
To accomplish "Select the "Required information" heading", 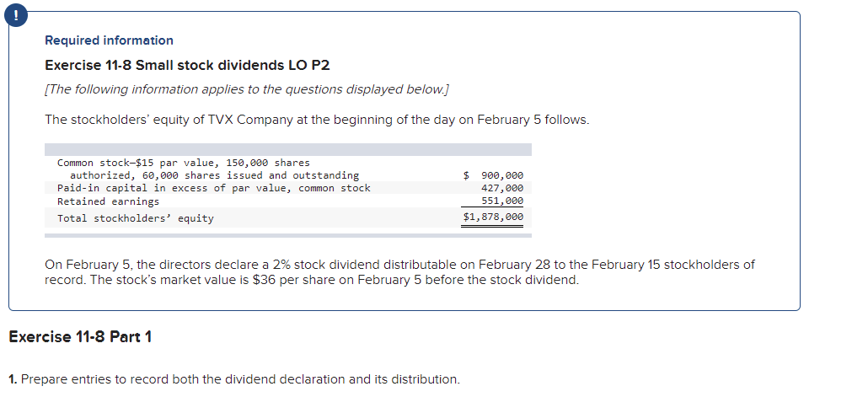I will (109, 40).
